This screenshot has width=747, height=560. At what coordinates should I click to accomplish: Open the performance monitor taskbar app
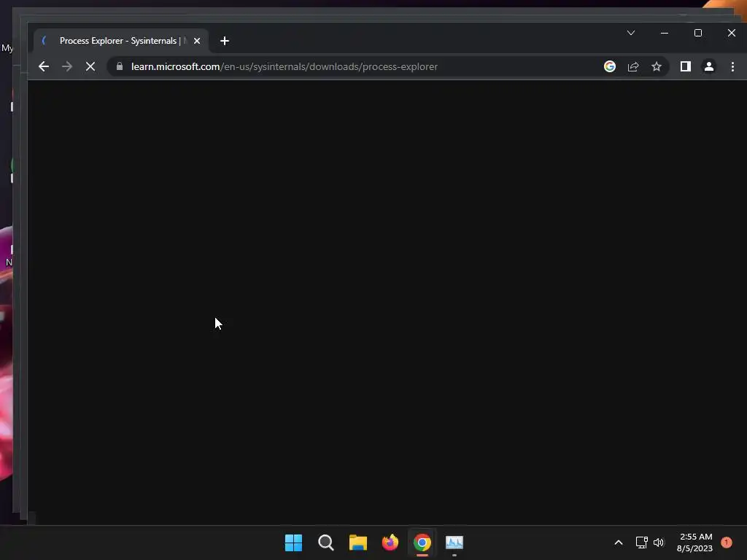point(454,542)
